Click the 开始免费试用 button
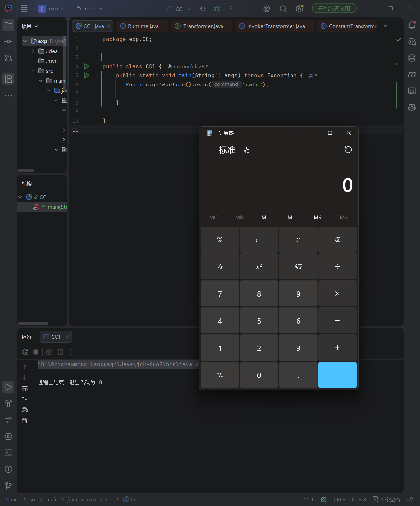 [334, 9]
